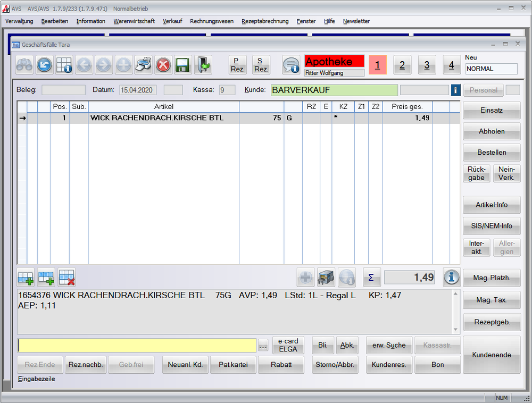Screen dimensions: 532x403
Task: Click the exit door icon
Action: (203, 65)
